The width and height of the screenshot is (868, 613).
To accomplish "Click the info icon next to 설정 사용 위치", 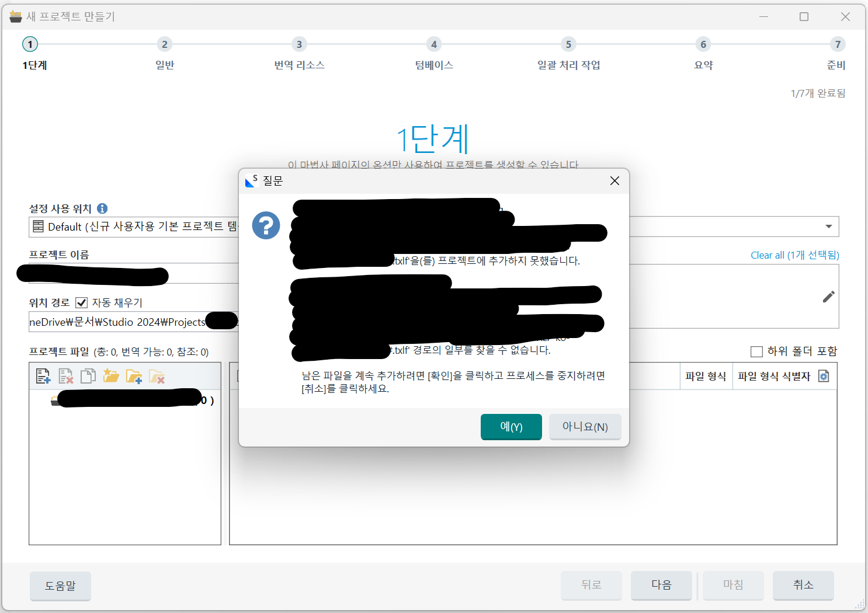I will [103, 208].
